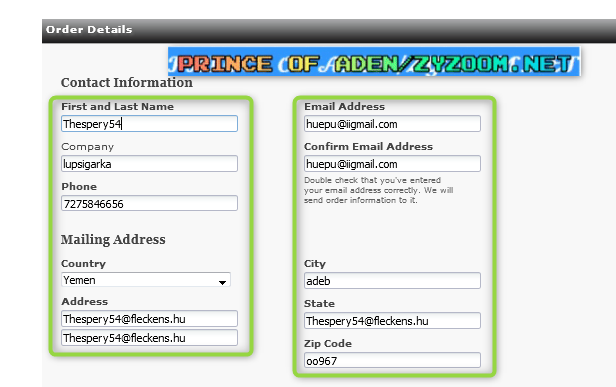Click the Address label

point(84,301)
